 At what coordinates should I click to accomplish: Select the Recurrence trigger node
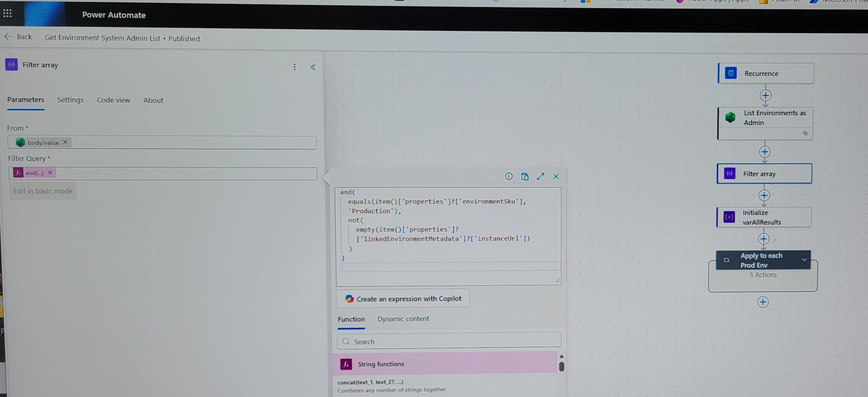[x=766, y=73]
